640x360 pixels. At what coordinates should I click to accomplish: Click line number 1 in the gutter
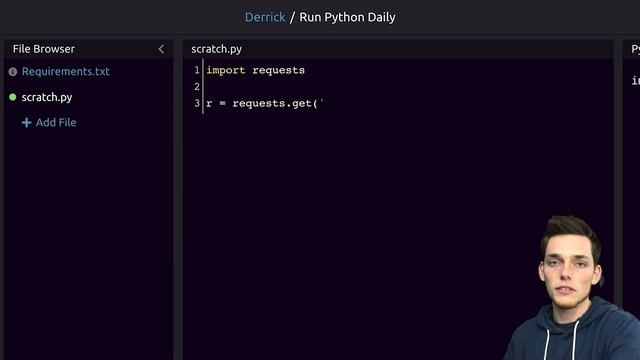coord(197,70)
